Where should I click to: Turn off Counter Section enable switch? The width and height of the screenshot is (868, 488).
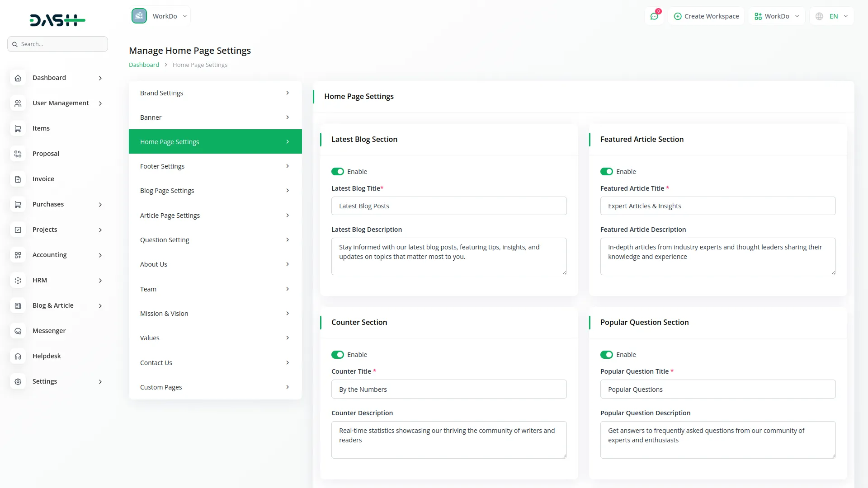pyautogui.click(x=337, y=355)
